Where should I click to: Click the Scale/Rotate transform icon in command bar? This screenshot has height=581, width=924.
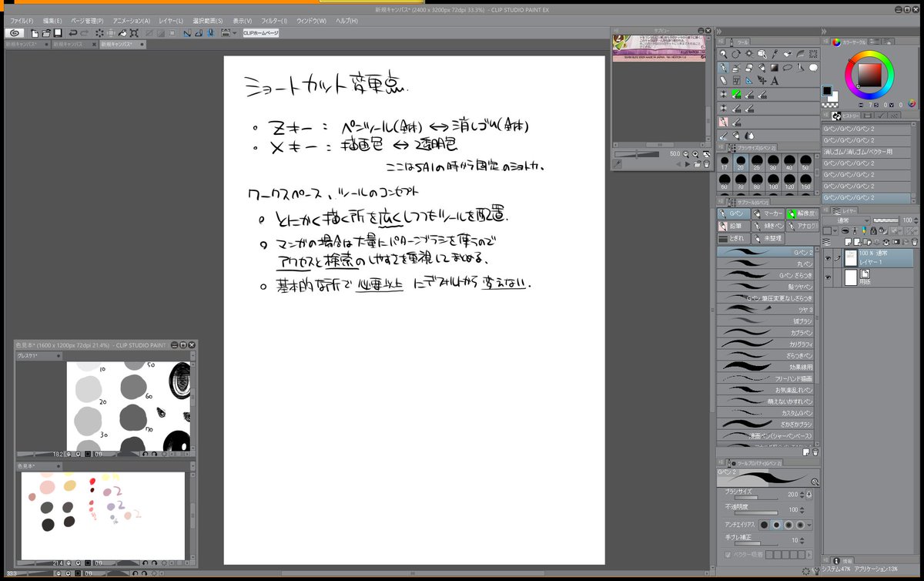(x=134, y=33)
